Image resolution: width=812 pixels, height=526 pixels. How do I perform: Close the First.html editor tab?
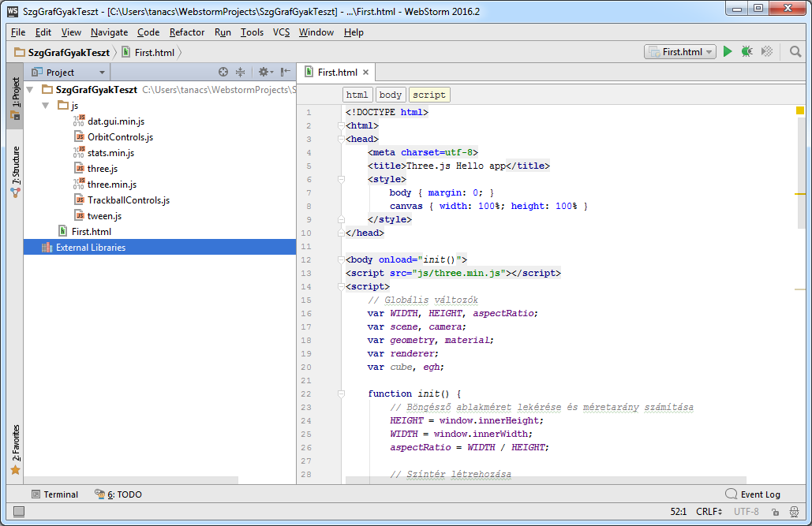point(365,73)
